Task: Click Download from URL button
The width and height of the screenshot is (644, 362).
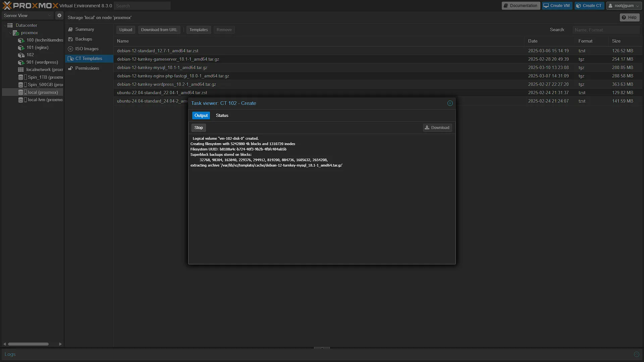Action: coord(159,30)
